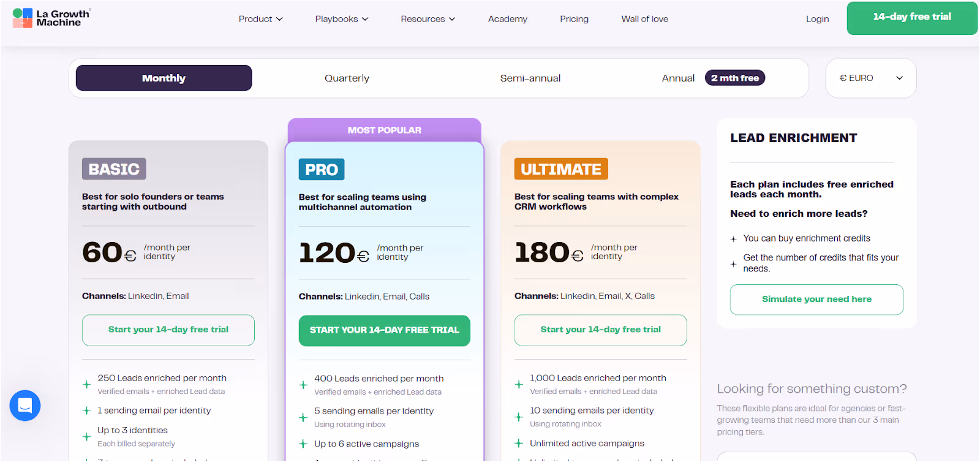This screenshot has height=462, width=980.
Task: Click plus icon beside Get the number of credits
Action: [x=733, y=264]
